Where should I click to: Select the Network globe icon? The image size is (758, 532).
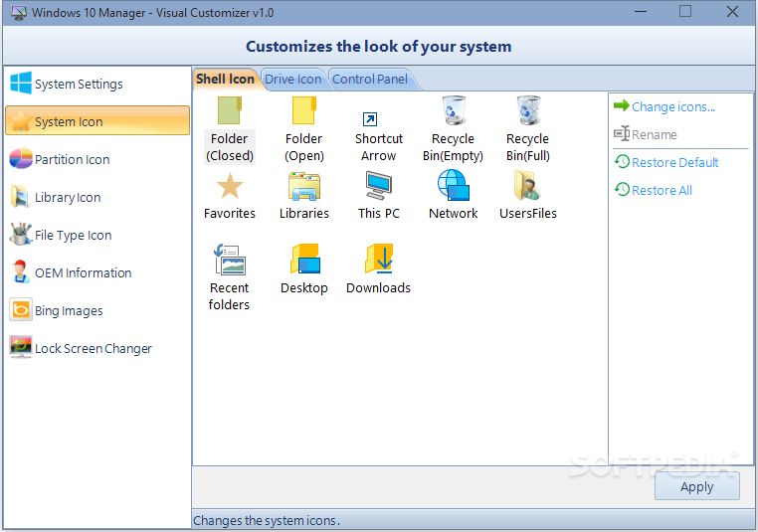453,195
